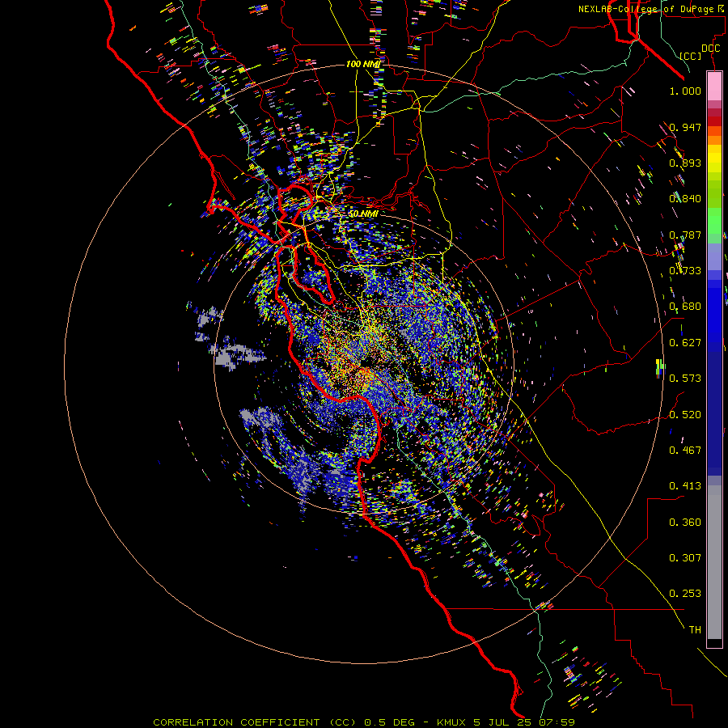This screenshot has height=728, width=728.
Task: Click the 0.5 DEG elevation text
Action: click(389, 722)
